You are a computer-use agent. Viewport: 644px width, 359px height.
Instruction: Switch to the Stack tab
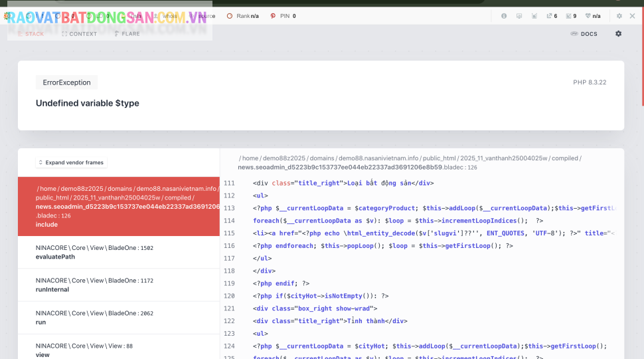(31, 34)
